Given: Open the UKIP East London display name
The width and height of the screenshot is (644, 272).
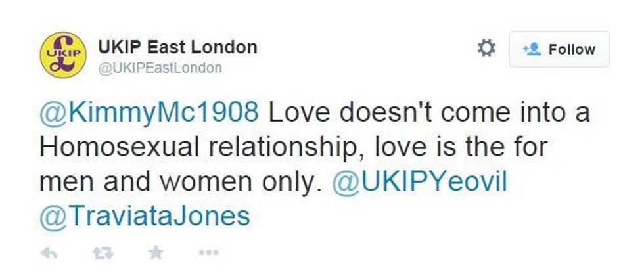Looking at the screenshot, I should point(177,47).
